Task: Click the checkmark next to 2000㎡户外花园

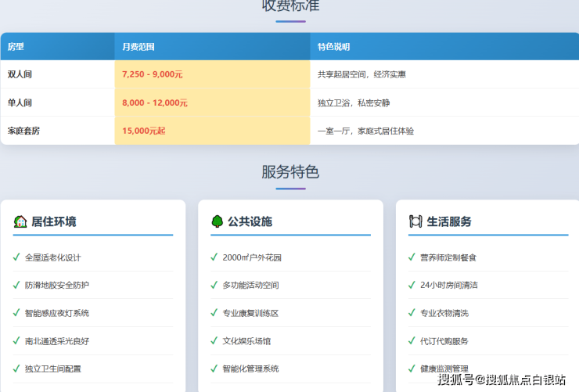Action: pyautogui.click(x=214, y=257)
